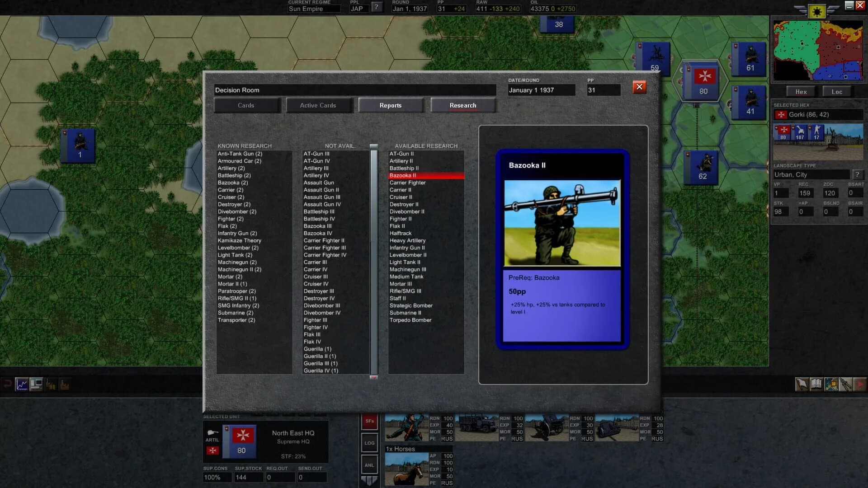The height and width of the screenshot is (488, 868).
Task: Toggle the Loc view in the sidebar
Action: point(837,91)
